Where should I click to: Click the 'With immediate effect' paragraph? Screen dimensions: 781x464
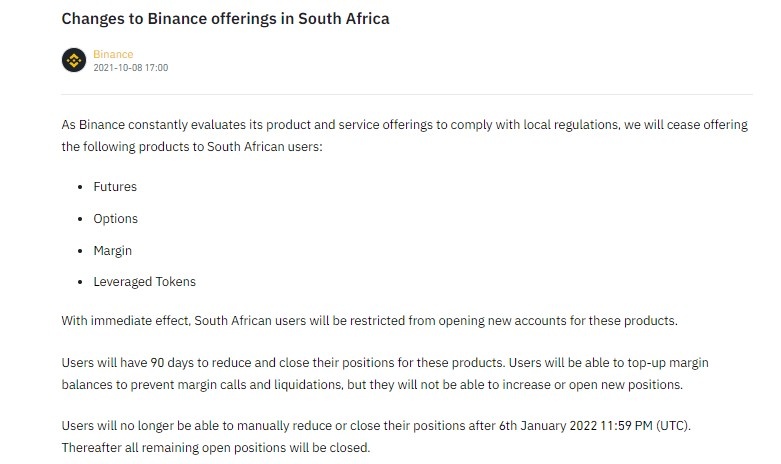pos(369,321)
